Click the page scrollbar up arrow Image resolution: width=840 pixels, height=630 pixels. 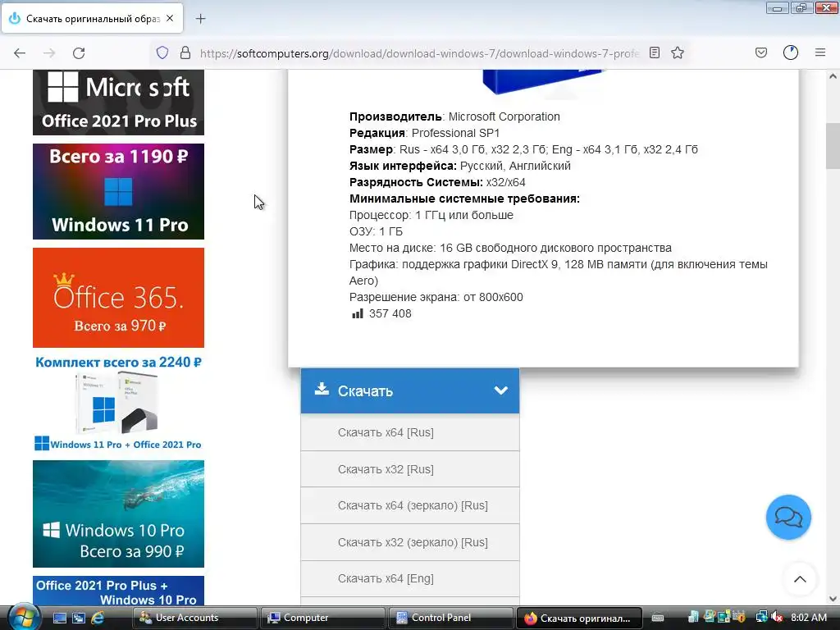click(833, 76)
